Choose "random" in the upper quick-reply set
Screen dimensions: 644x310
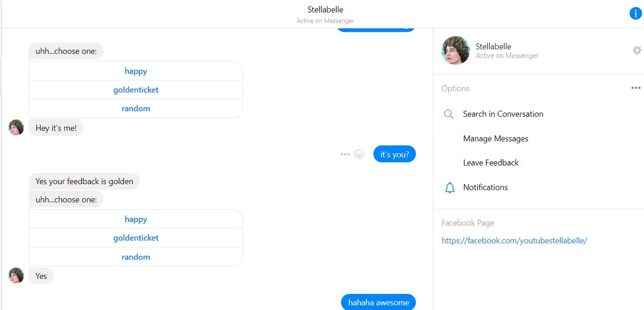coord(136,108)
